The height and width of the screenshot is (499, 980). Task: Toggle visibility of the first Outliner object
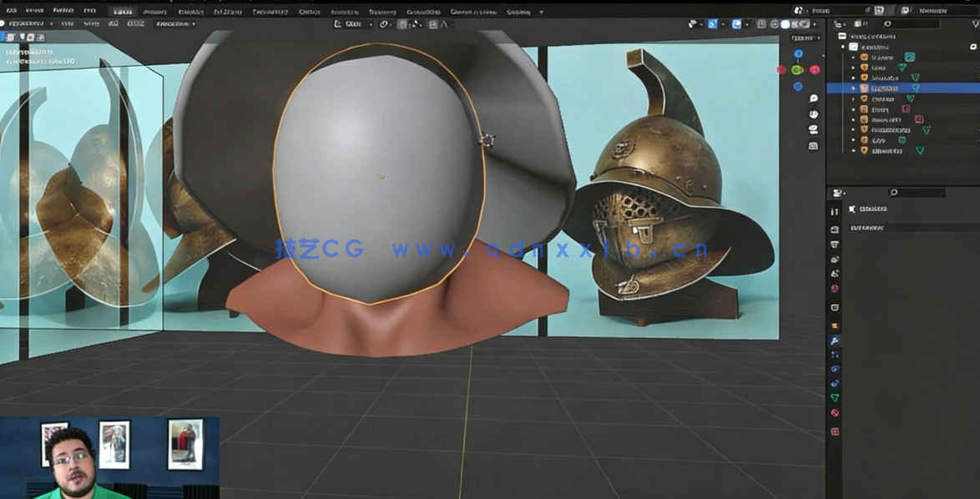pyautogui.click(x=973, y=57)
